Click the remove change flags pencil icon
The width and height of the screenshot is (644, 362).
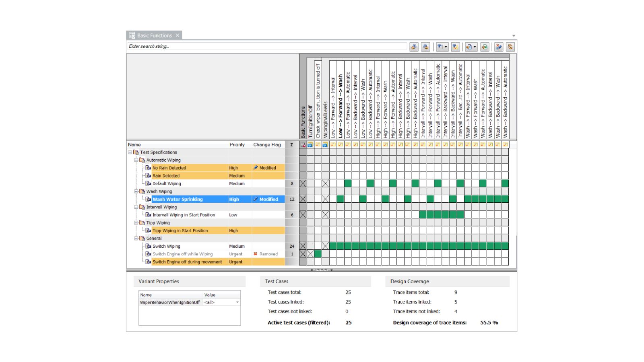(499, 47)
